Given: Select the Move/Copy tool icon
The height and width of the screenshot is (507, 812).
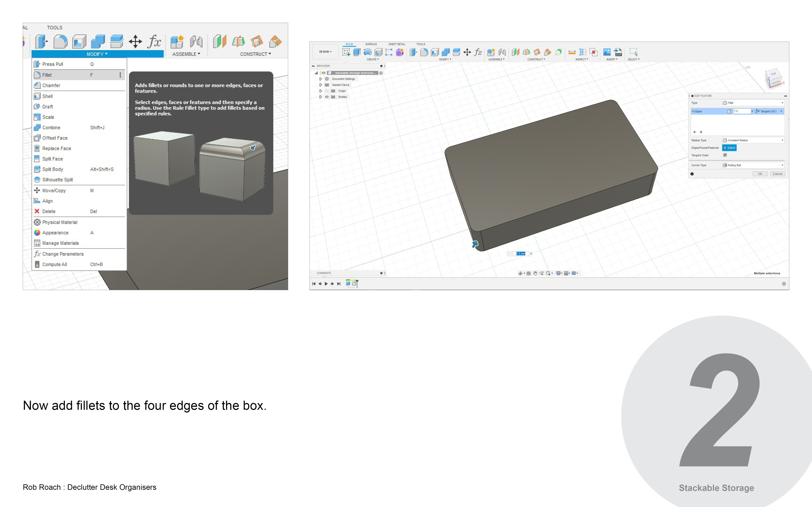Looking at the screenshot, I should [x=37, y=190].
